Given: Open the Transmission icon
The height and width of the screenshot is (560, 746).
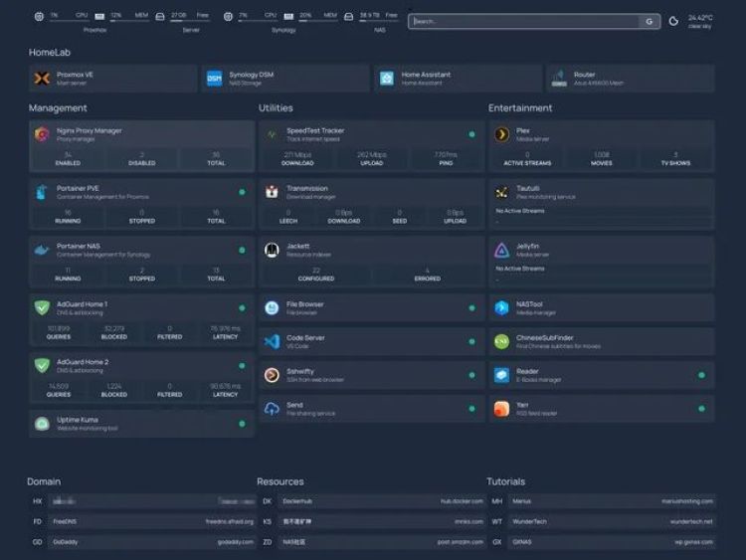Looking at the screenshot, I should (272, 192).
